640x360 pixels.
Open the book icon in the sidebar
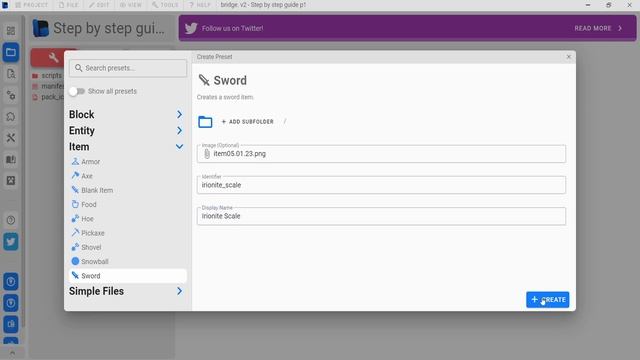pos(11,159)
